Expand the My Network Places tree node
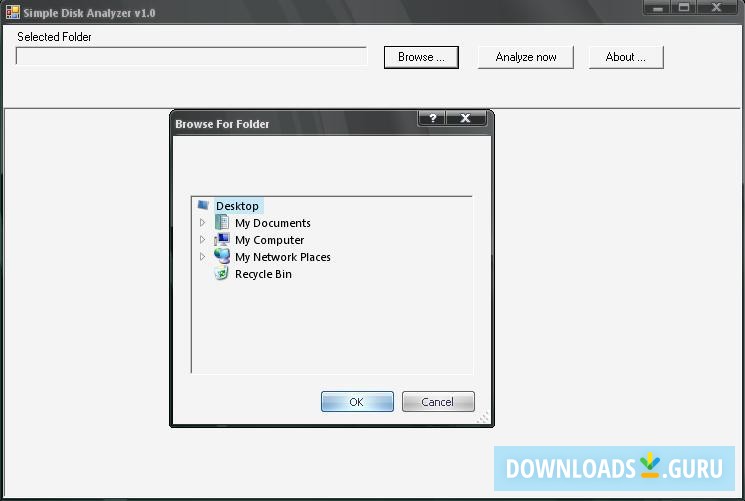This screenshot has width=745, height=501. [202, 257]
